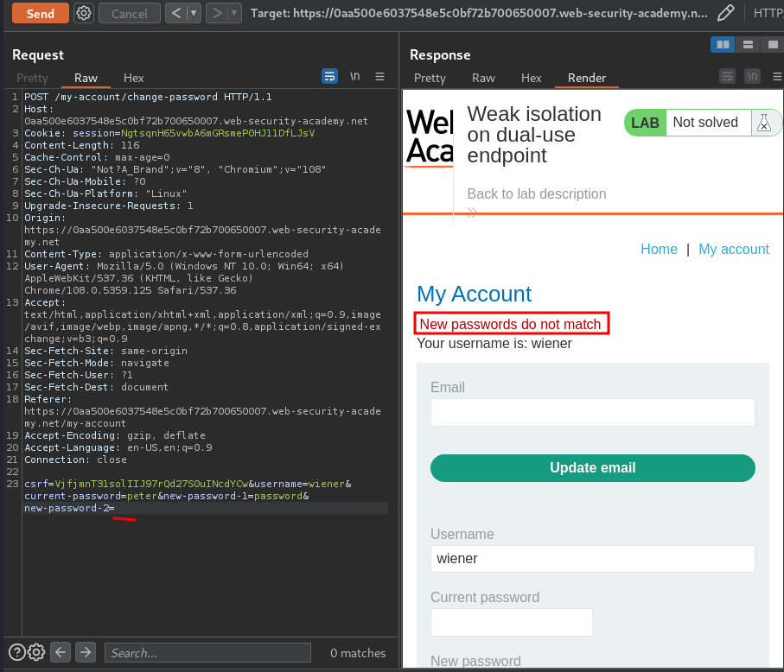The height and width of the screenshot is (672, 784).
Task: Click the lab flask icon
Action: 763,123
